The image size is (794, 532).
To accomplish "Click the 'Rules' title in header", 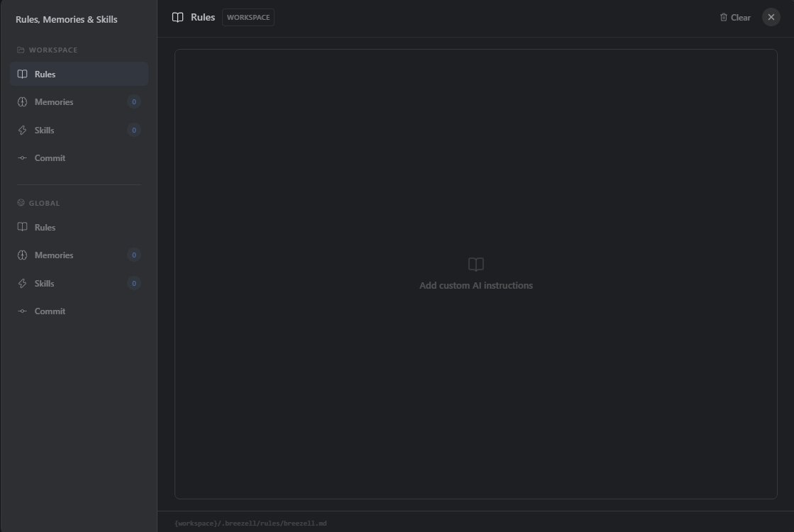I will click(202, 17).
